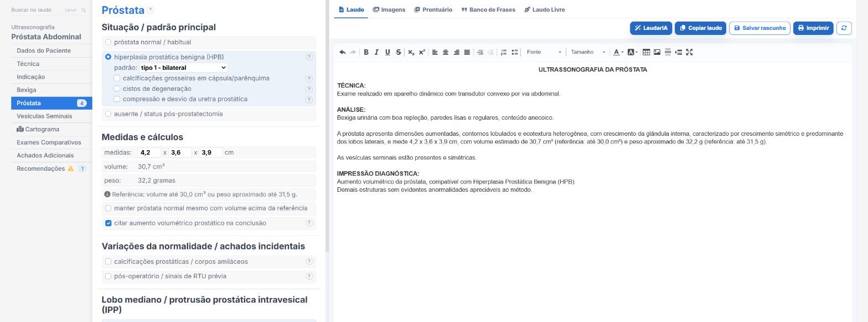
Task: Go to Bexiga section in sidebar
Action: point(51,90)
